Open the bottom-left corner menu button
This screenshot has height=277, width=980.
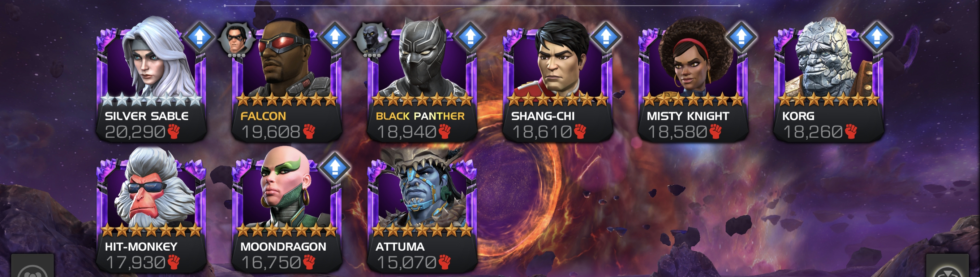[32, 266]
